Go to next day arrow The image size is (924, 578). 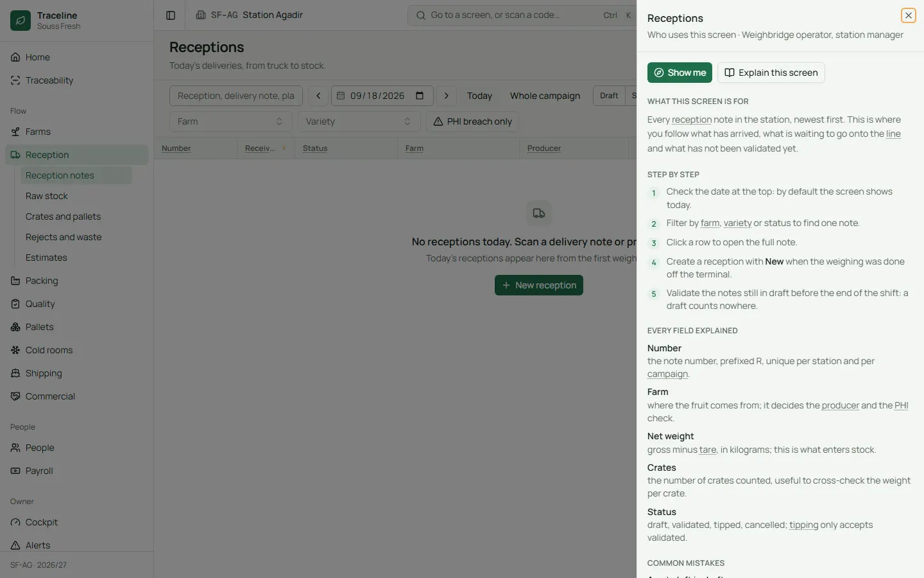coord(447,96)
